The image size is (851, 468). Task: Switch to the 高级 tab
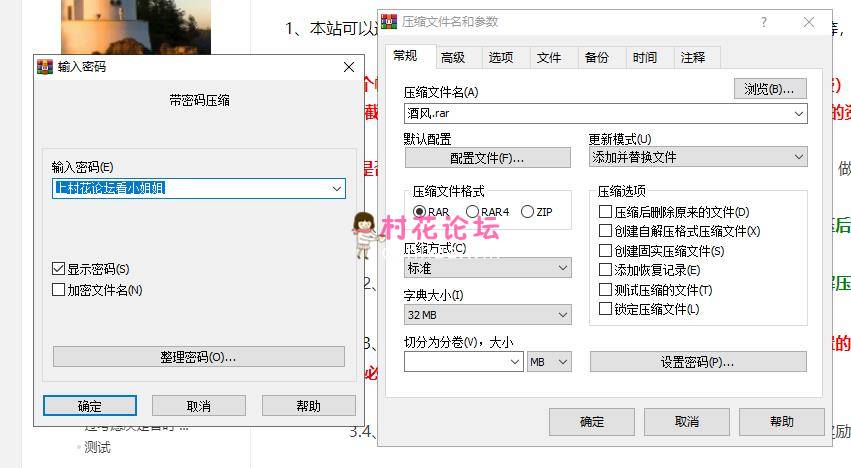tap(453, 58)
